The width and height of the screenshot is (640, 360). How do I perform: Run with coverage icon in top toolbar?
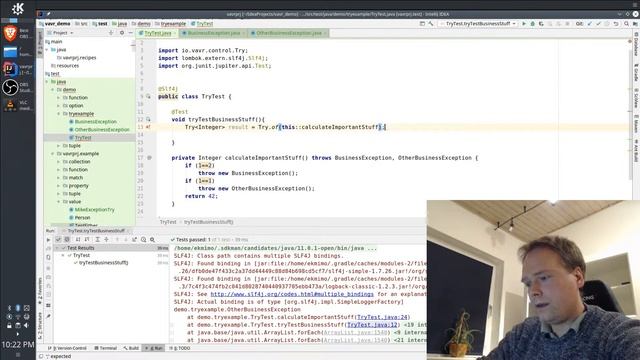tap(541, 24)
